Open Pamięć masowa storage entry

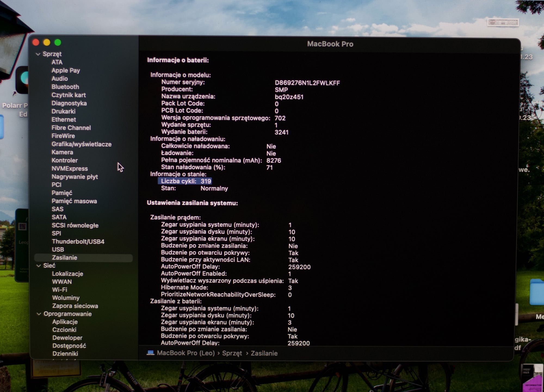click(74, 201)
